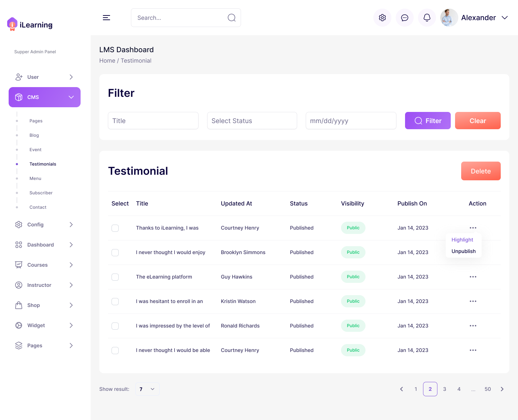Screen dimensions: 518x420
Task: Open the Show result count dropdown
Action: click(x=147, y=389)
